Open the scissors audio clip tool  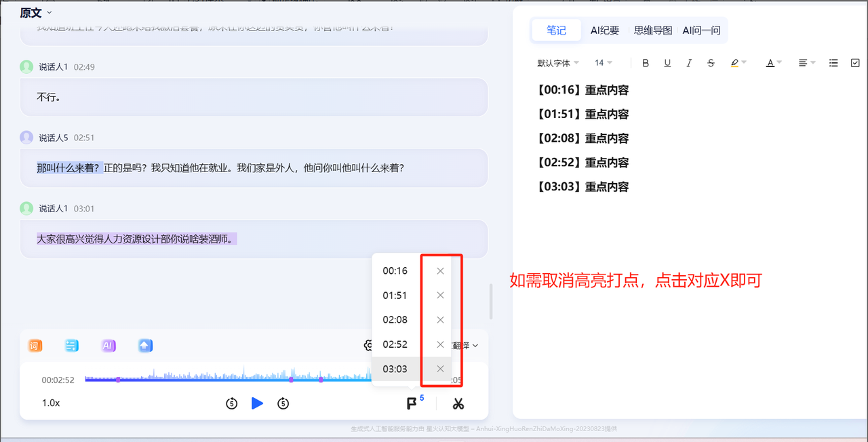coord(458,404)
